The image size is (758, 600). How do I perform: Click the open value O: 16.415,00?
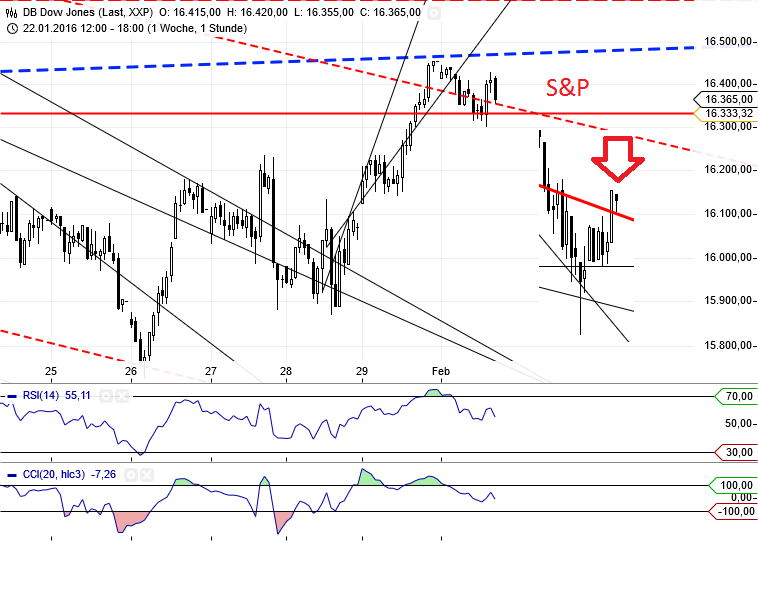tap(190, 13)
